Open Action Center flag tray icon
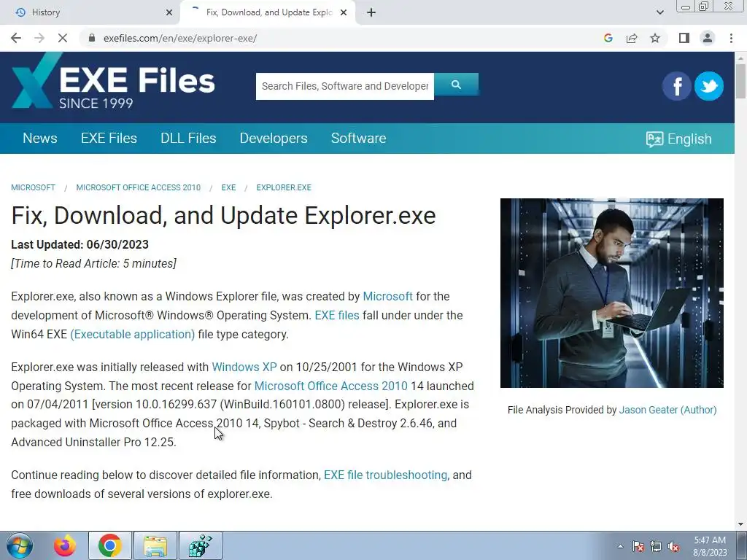This screenshot has width=747, height=560. click(x=638, y=546)
